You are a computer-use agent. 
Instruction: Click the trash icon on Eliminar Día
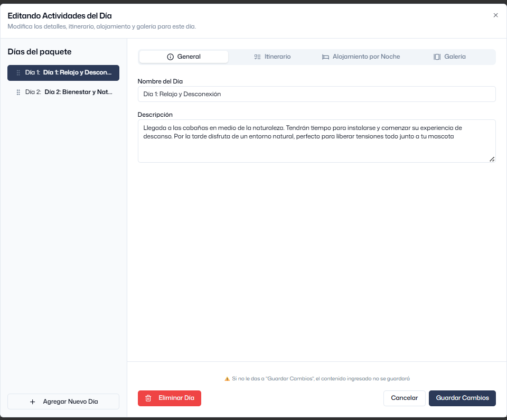click(148, 398)
